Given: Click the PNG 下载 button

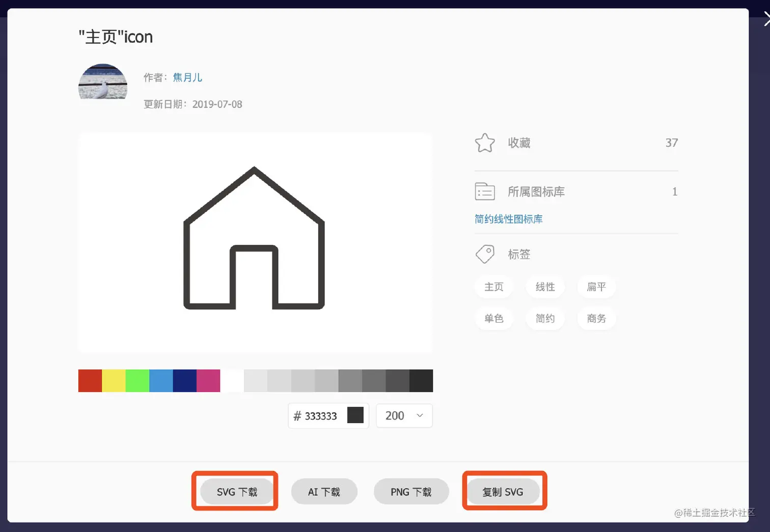Looking at the screenshot, I should (x=411, y=492).
